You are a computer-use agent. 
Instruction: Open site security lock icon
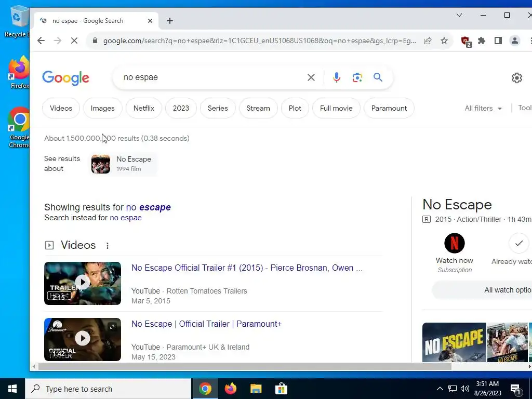click(95, 41)
